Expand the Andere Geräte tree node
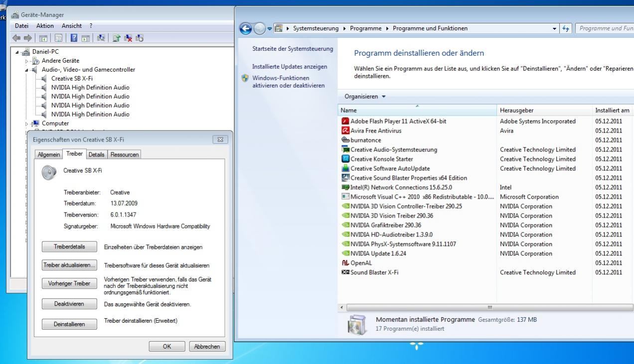634x364 pixels. coord(27,61)
